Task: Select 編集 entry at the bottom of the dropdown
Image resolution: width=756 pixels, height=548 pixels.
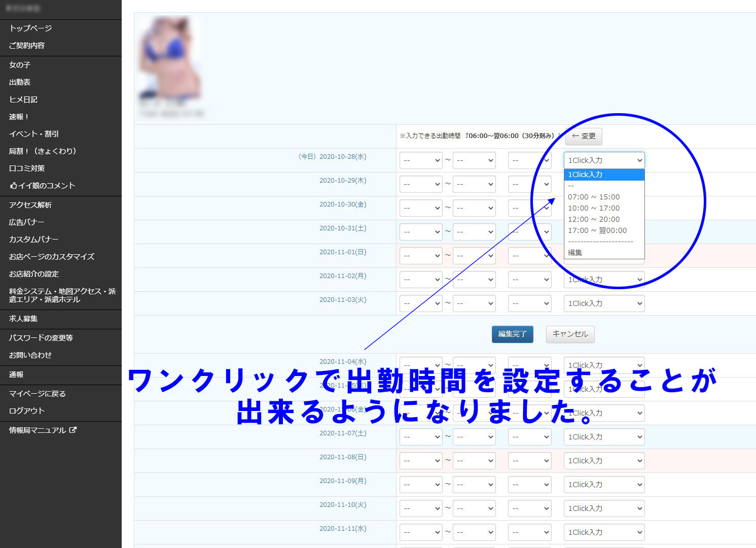Action: pyautogui.click(x=575, y=253)
